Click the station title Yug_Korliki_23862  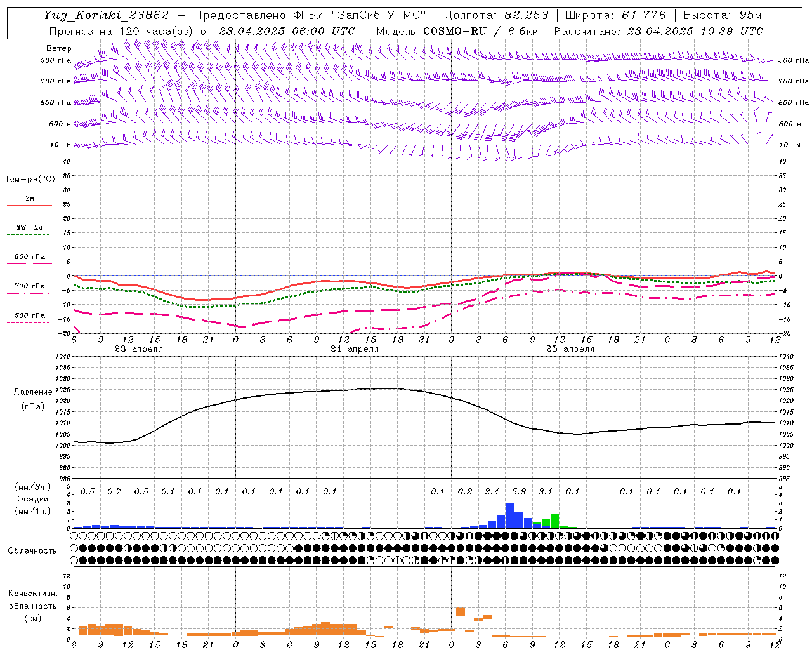[x=107, y=15]
